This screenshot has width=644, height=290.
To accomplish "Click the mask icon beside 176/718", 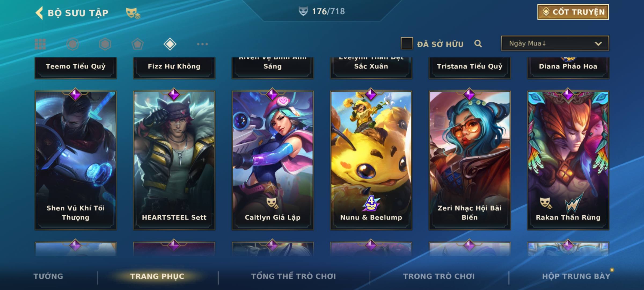I will point(303,11).
